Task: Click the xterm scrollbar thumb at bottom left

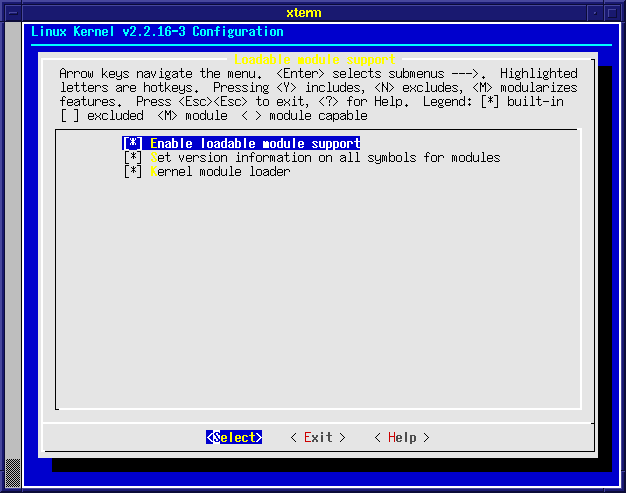Action: click(x=13, y=471)
